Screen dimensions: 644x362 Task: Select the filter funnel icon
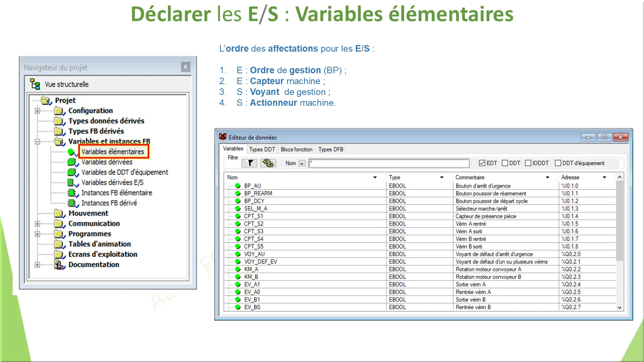click(249, 163)
